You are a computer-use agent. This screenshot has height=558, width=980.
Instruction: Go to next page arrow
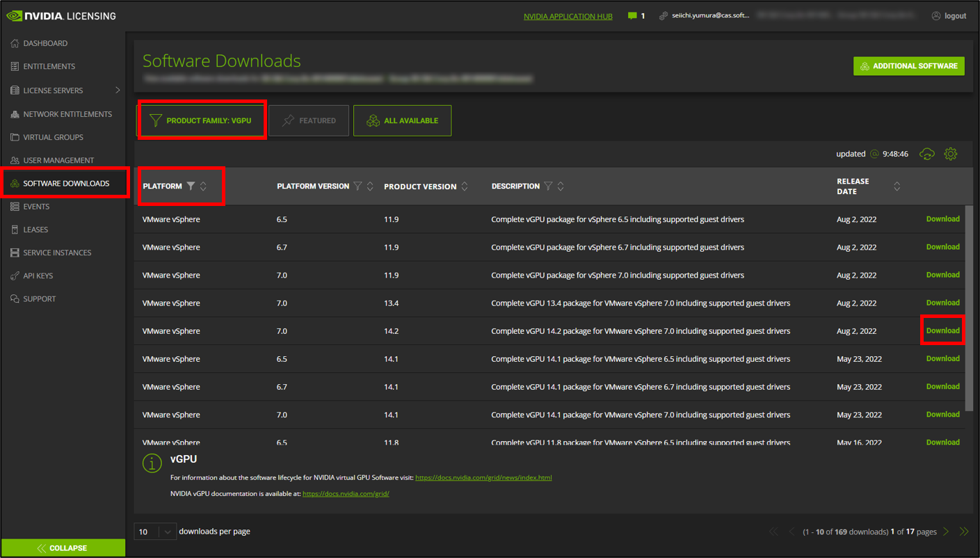[946, 532]
